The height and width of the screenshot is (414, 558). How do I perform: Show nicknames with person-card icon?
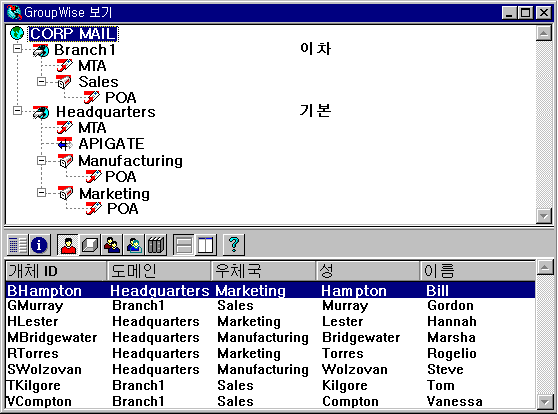pos(134,245)
